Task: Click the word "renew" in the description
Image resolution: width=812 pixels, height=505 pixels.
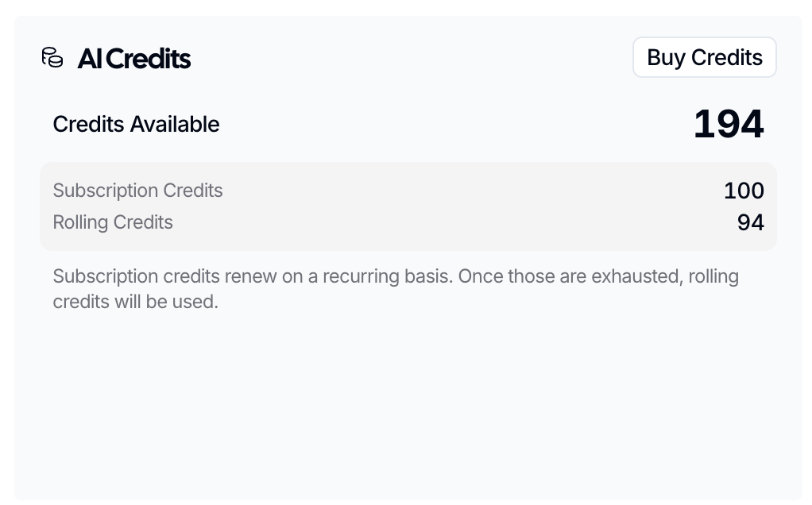Action: click(x=247, y=276)
